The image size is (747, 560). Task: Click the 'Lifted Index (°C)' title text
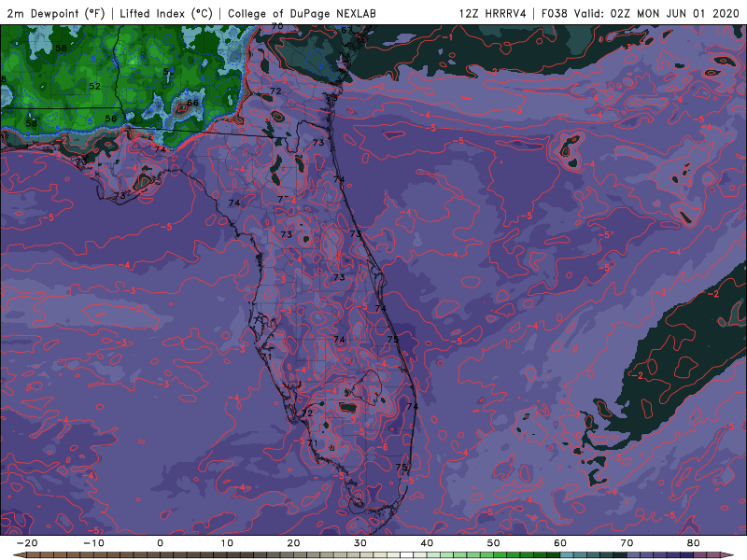tap(166, 13)
